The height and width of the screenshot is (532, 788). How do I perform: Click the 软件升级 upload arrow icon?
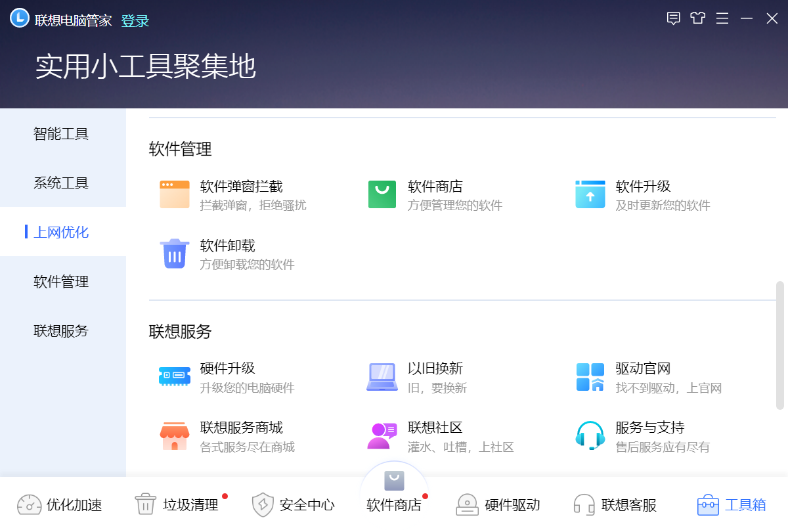tap(590, 194)
